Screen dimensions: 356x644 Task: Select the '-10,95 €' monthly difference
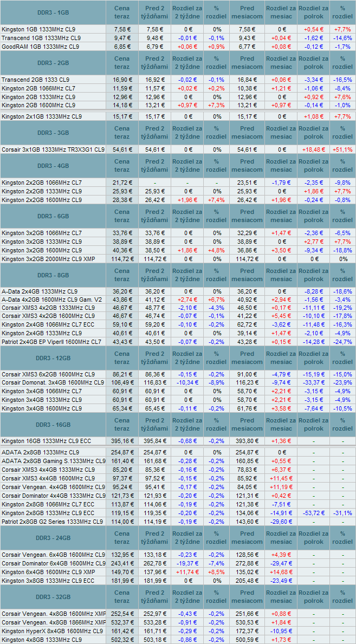pos(281,630)
